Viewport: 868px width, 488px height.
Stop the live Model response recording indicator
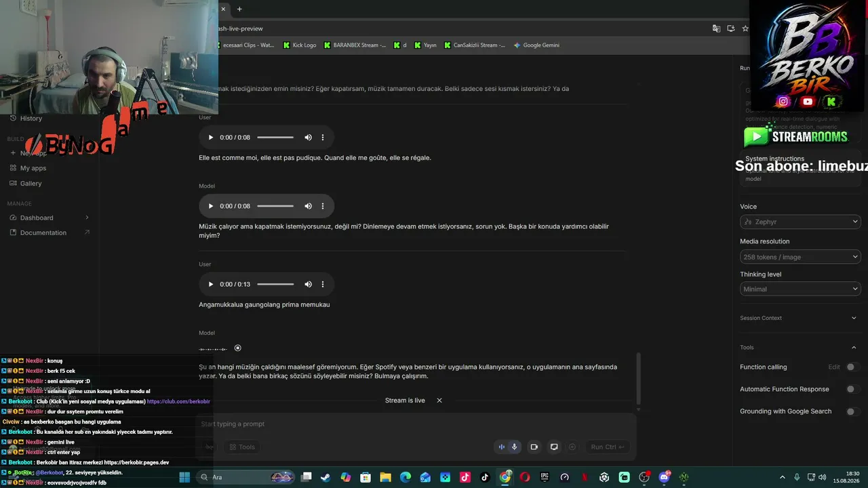point(237,348)
